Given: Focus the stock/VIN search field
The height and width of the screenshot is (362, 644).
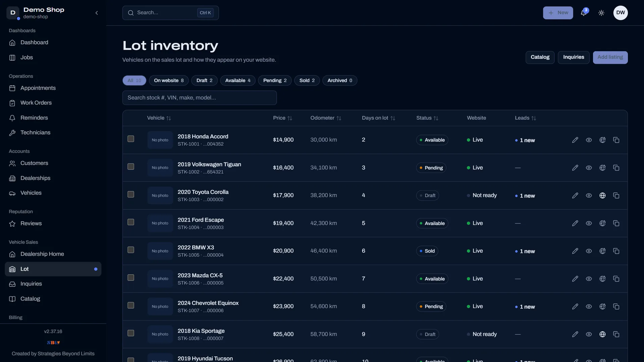Looking at the screenshot, I should coord(200,98).
